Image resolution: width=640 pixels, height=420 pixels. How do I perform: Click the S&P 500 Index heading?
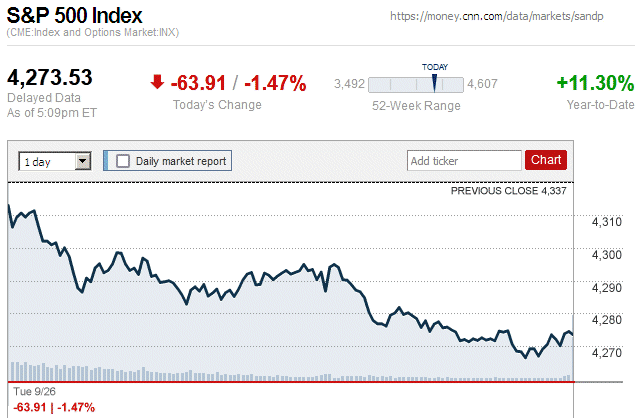tap(75, 16)
